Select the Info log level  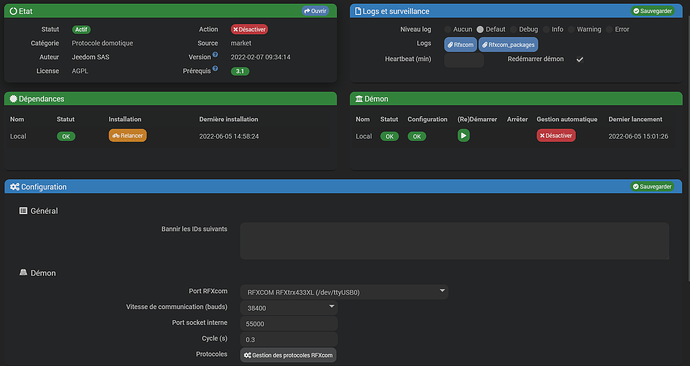click(x=546, y=29)
